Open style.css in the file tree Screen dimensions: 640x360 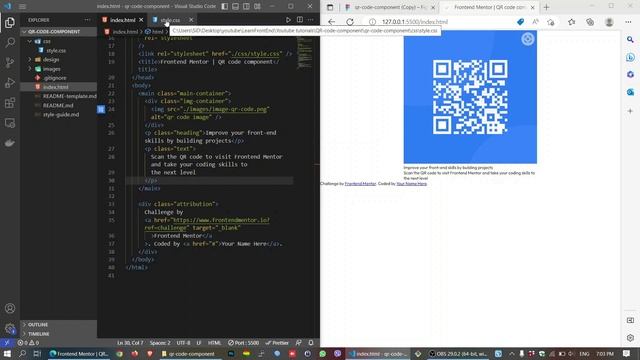[58, 51]
